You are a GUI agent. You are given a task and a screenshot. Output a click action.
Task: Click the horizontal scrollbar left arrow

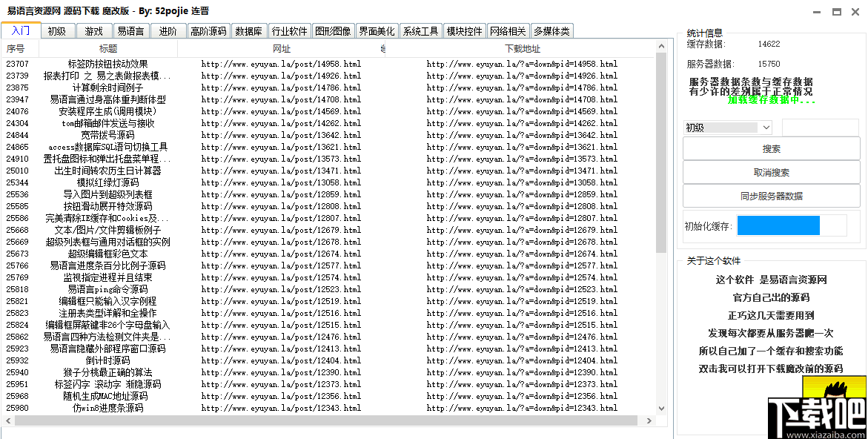[7, 420]
